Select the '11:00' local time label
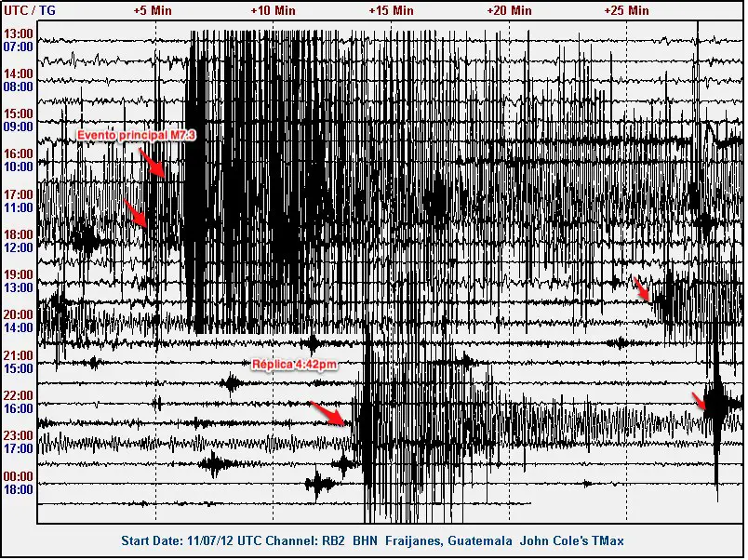Screen dimensions: 748x560 pos(19,208)
